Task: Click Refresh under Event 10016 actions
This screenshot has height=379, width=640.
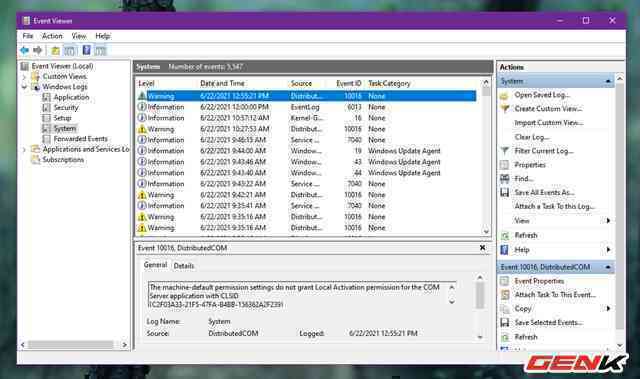Action: click(x=526, y=337)
